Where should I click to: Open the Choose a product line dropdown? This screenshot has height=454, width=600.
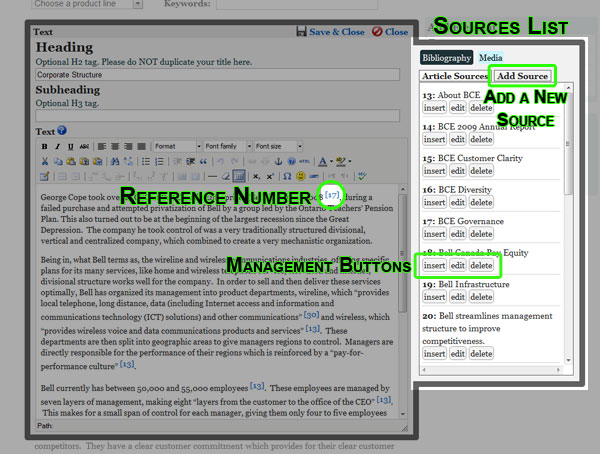pyautogui.click(x=87, y=4)
